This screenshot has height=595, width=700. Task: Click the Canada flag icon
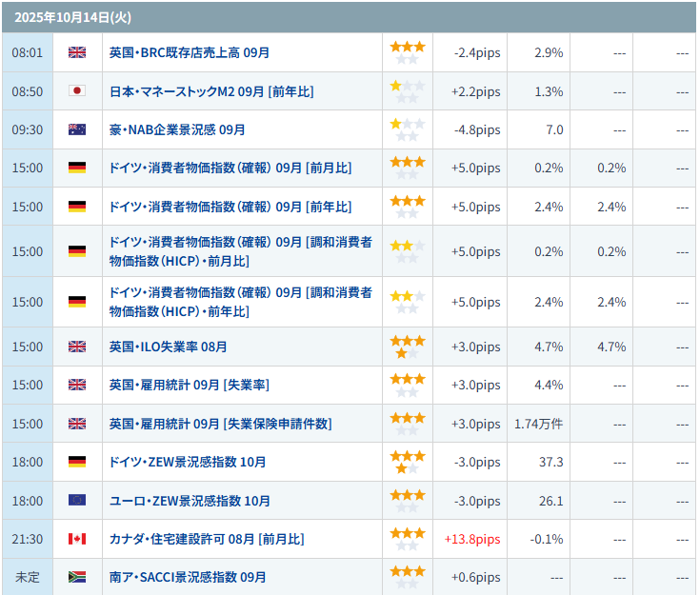(77, 539)
